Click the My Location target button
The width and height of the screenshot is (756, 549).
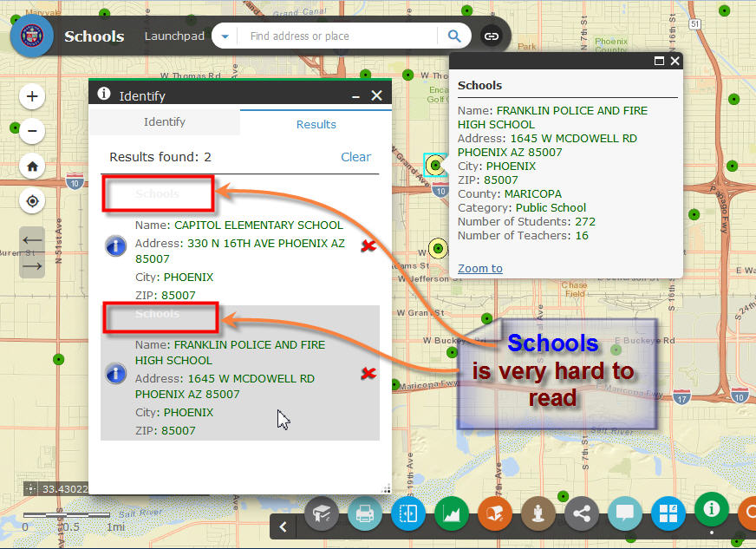32,201
